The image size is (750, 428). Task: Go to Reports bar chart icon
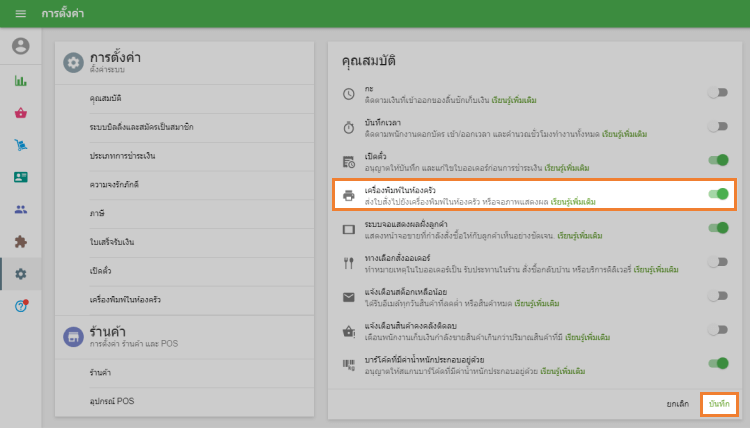click(20, 81)
